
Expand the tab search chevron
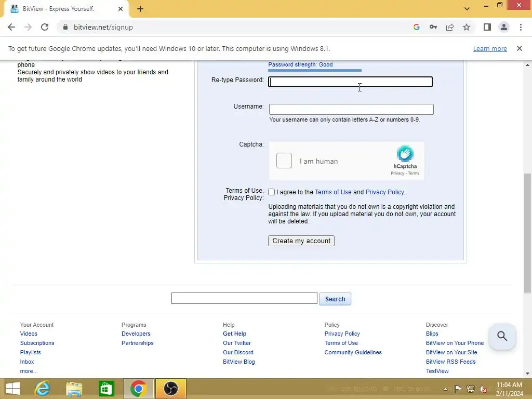467,9
